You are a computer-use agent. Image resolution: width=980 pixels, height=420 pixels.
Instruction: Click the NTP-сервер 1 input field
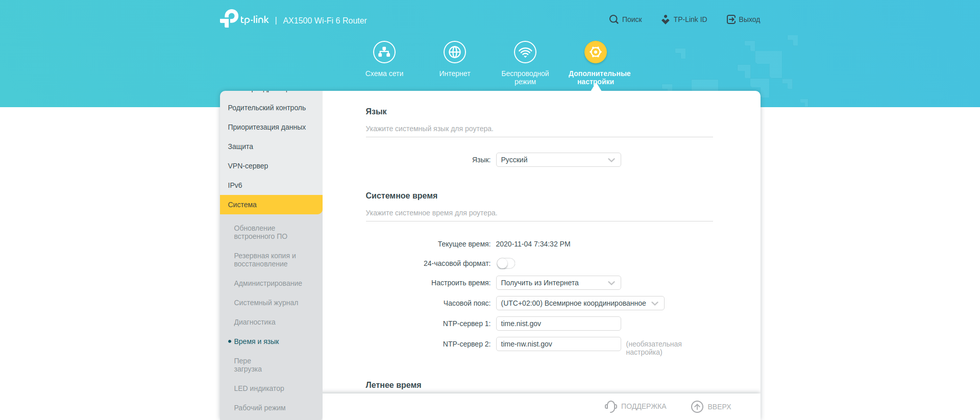coord(558,324)
